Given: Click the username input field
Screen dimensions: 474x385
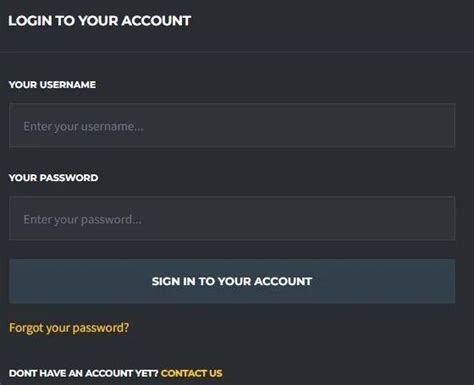Looking at the screenshot, I should [x=232, y=125].
